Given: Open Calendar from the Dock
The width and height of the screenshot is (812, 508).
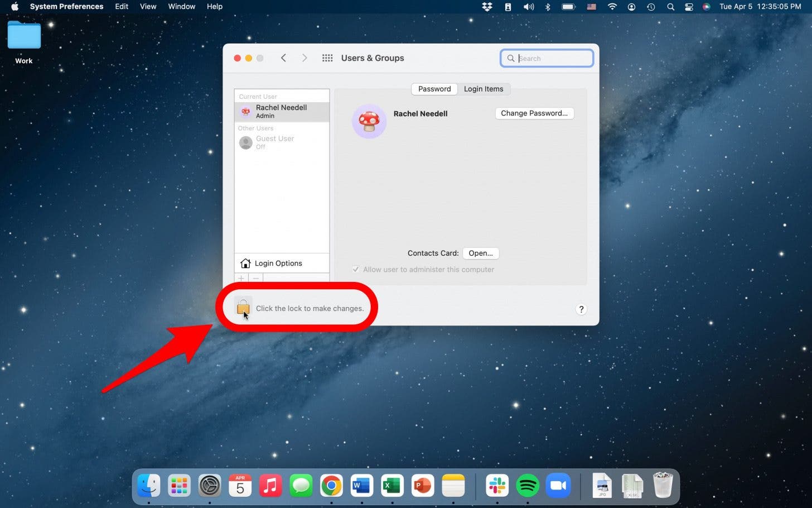Looking at the screenshot, I should click(x=240, y=486).
